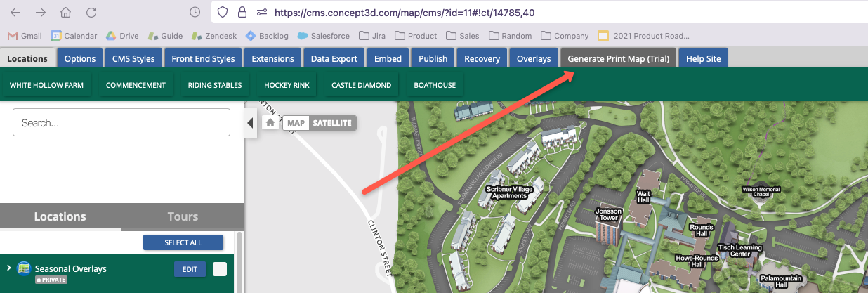Screen dimensions: 868x293
Task: Open the Sales bookmarks folder
Action: pyautogui.click(x=463, y=36)
